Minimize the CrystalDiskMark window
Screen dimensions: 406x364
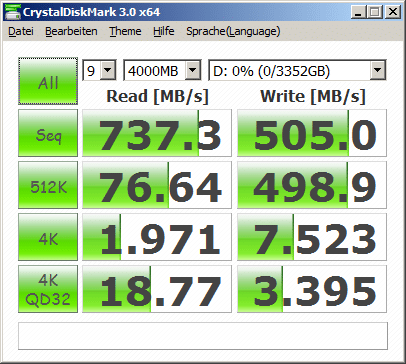tap(359, 12)
